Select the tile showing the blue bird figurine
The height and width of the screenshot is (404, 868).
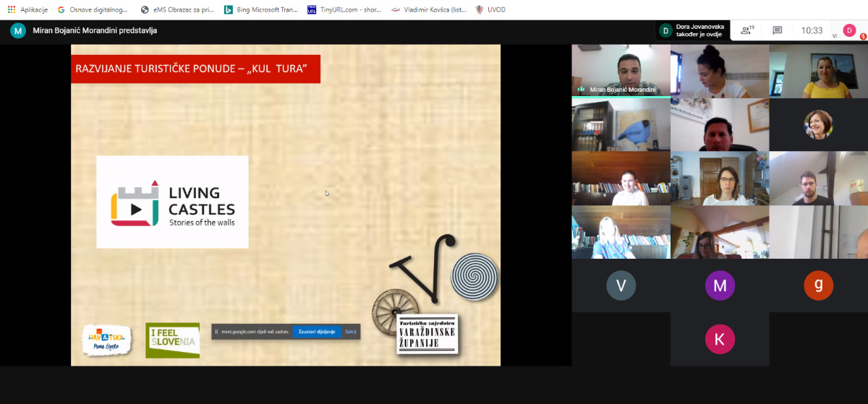coord(621,124)
